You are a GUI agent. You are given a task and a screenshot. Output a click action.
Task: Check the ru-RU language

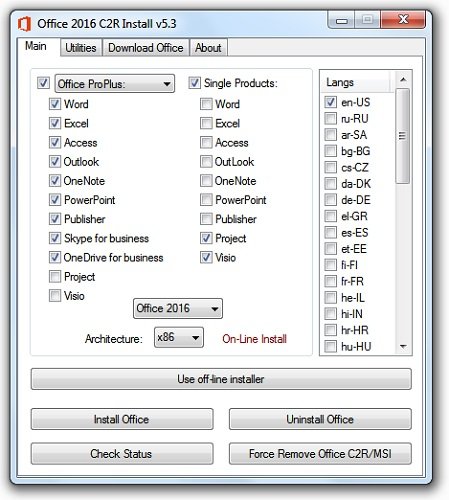[330, 118]
